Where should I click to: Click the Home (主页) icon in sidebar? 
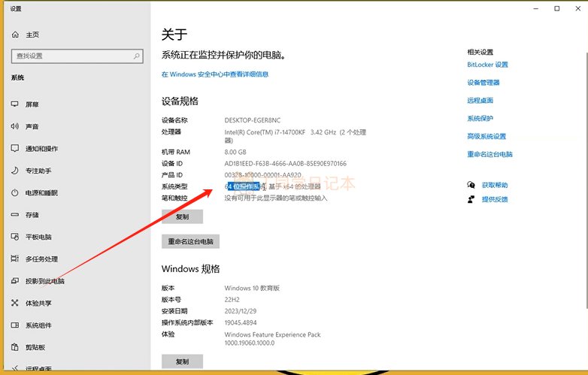point(15,35)
